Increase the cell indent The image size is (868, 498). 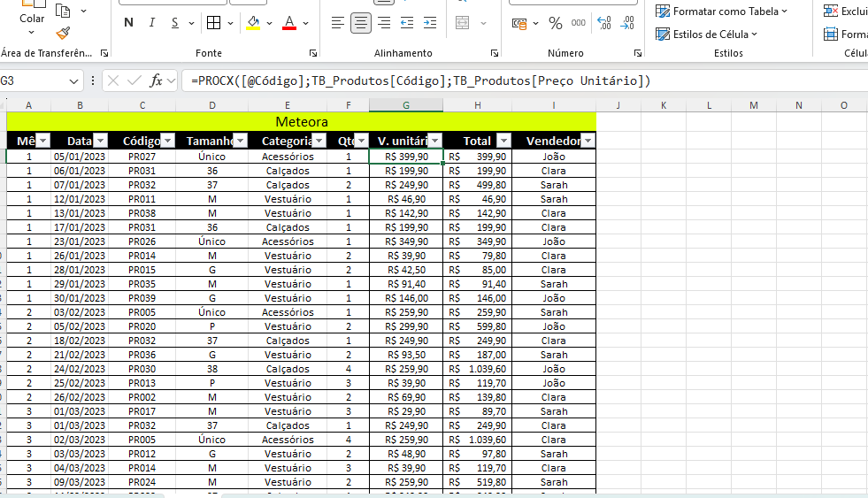pyautogui.click(x=429, y=23)
